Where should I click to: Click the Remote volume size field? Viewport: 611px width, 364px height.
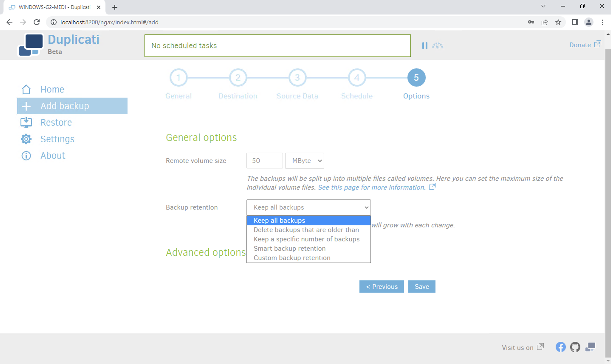pos(264,161)
